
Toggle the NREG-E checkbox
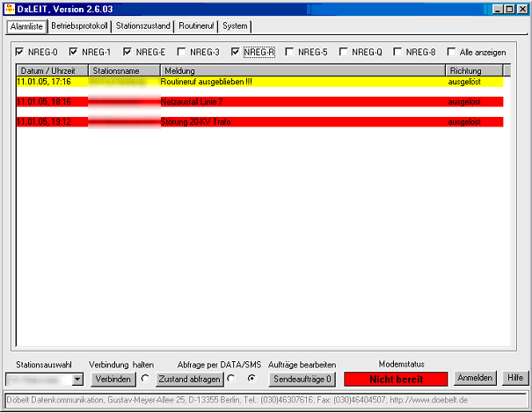(x=128, y=52)
